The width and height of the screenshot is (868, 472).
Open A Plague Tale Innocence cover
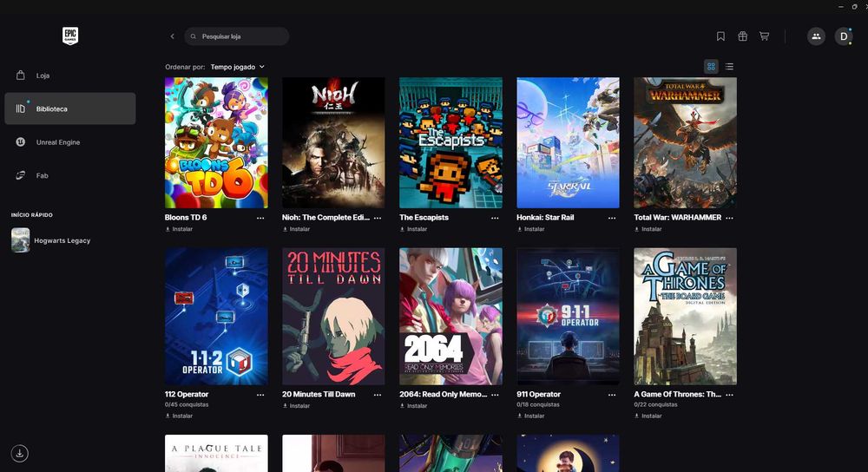(216, 453)
